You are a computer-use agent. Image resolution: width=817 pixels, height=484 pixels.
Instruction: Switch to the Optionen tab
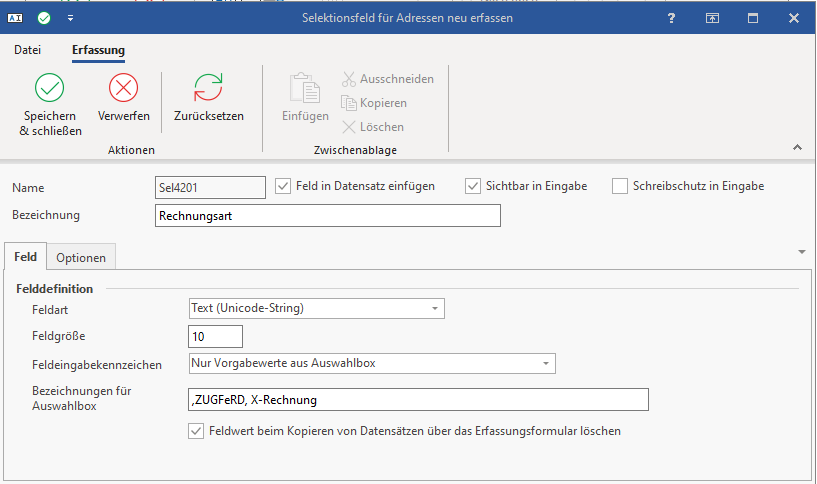click(x=81, y=258)
